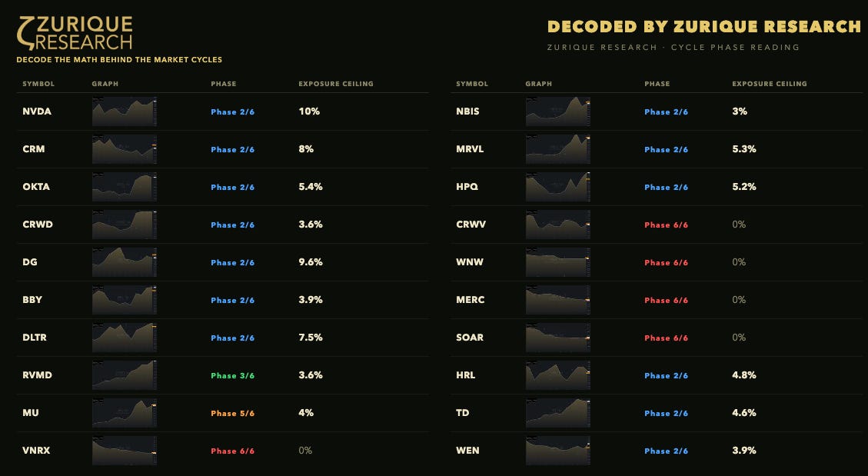The height and width of the screenshot is (476, 868).
Task: Click the Zurique Research logo
Action: [x=75, y=33]
